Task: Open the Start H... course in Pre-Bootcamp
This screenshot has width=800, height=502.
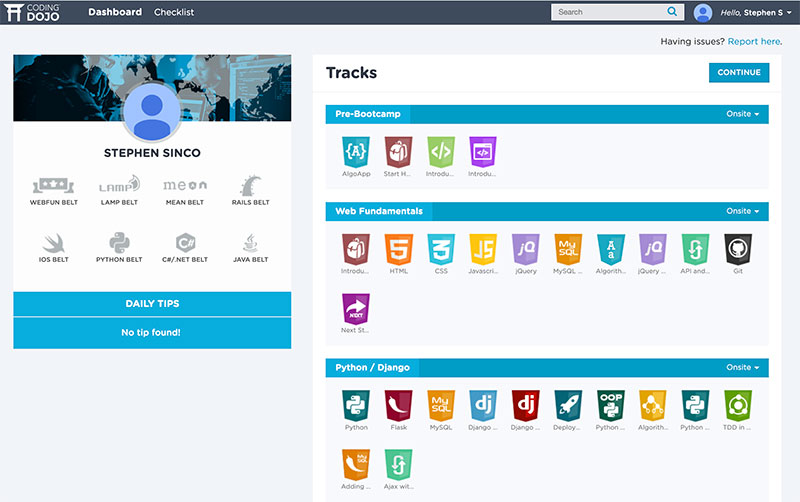Action: 398,152
